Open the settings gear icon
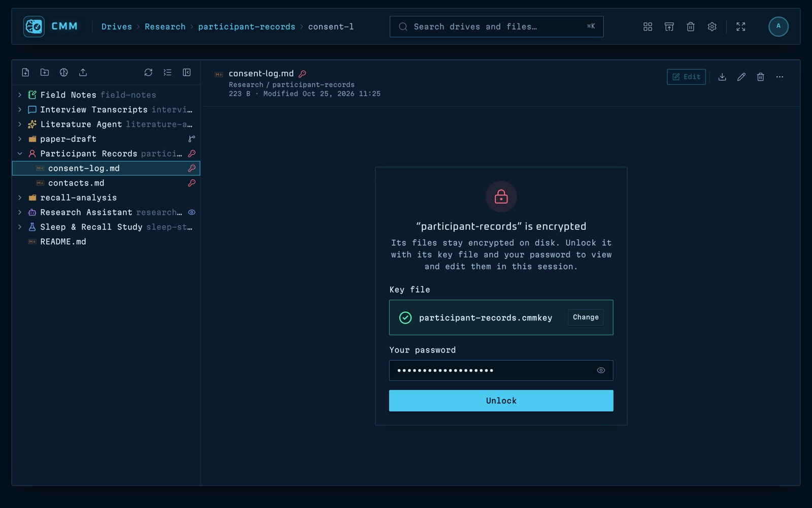This screenshot has height=508, width=812. tap(712, 26)
